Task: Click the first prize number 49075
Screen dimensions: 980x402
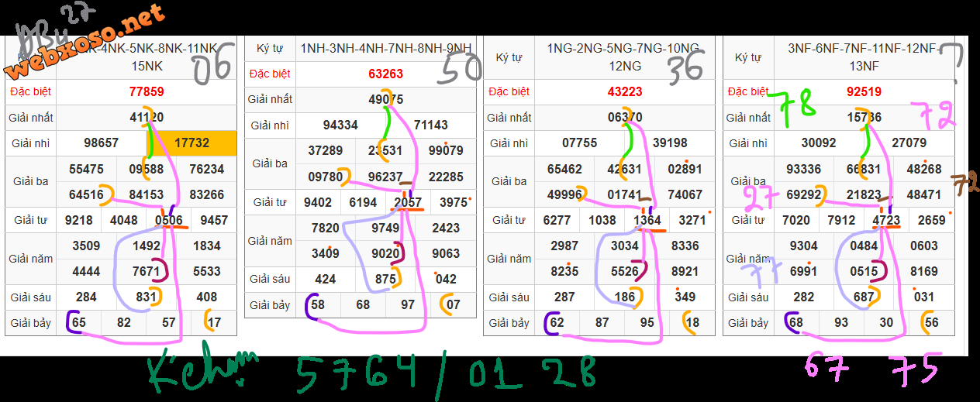Action: pos(385,99)
